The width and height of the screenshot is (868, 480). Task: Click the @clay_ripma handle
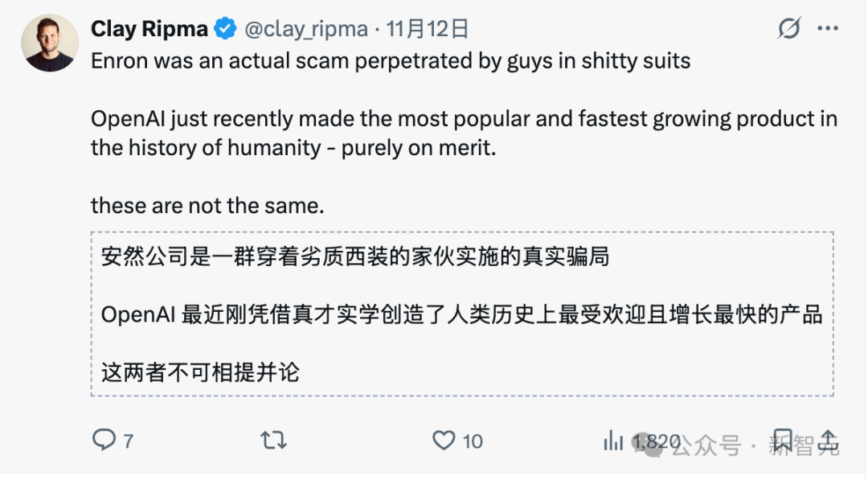coord(307,27)
